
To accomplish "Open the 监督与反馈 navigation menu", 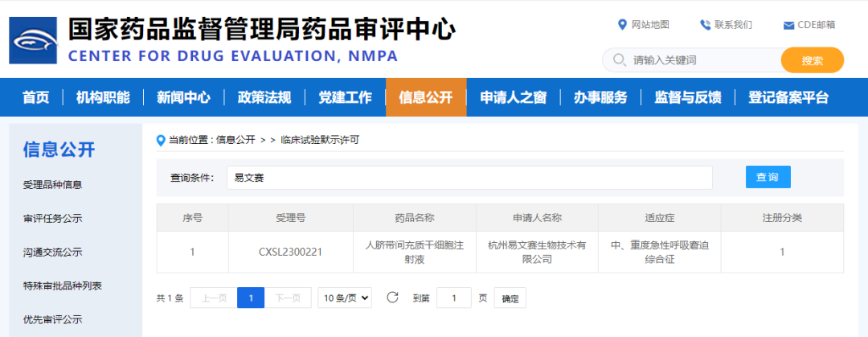I will pos(687,97).
